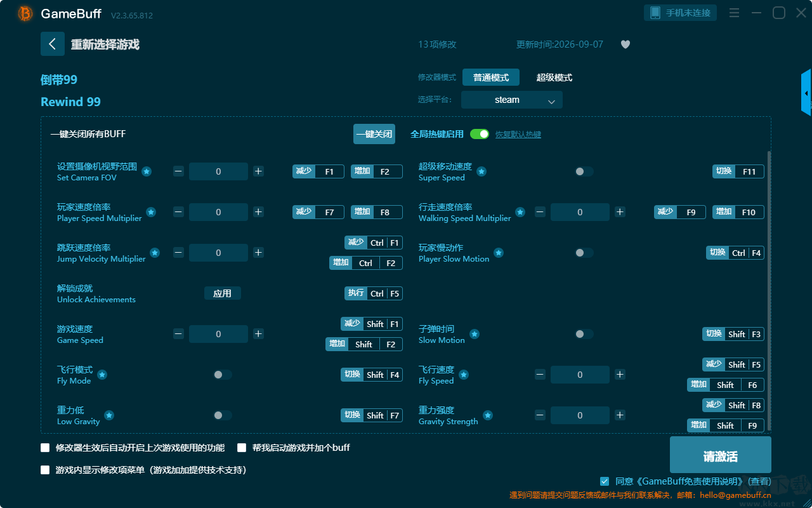Image resolution: width=812 pixels, height=508 pixels.
Task: Enable Low Gravity switch
Action: click(223, 415)
